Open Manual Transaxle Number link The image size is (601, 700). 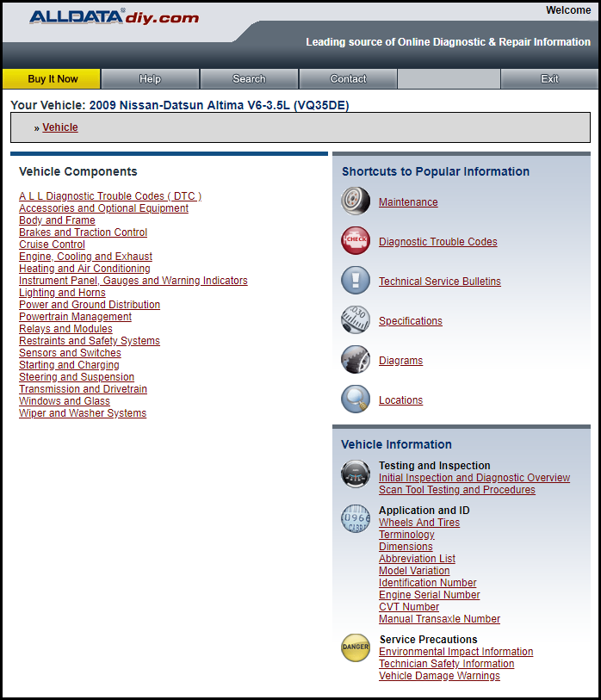point(440,619)
